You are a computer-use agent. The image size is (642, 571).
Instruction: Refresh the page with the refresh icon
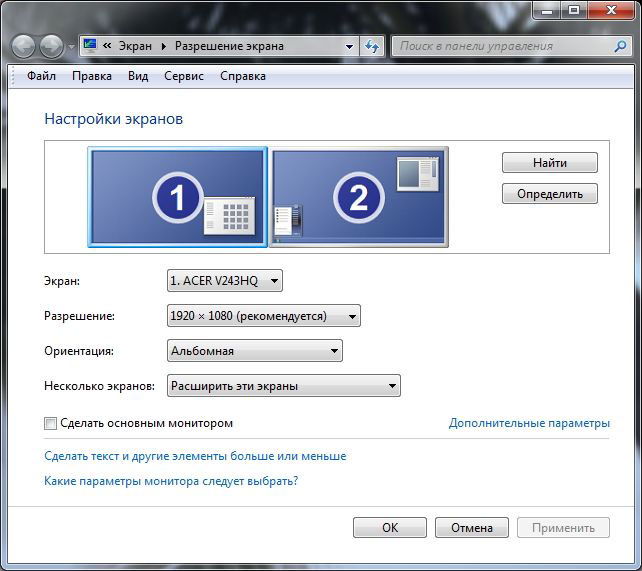point(372,46)
